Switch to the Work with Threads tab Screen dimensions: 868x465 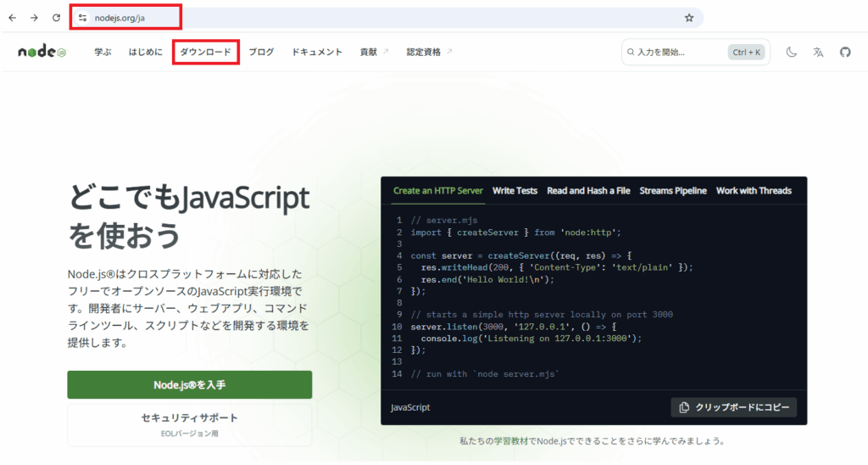(754, 191)
